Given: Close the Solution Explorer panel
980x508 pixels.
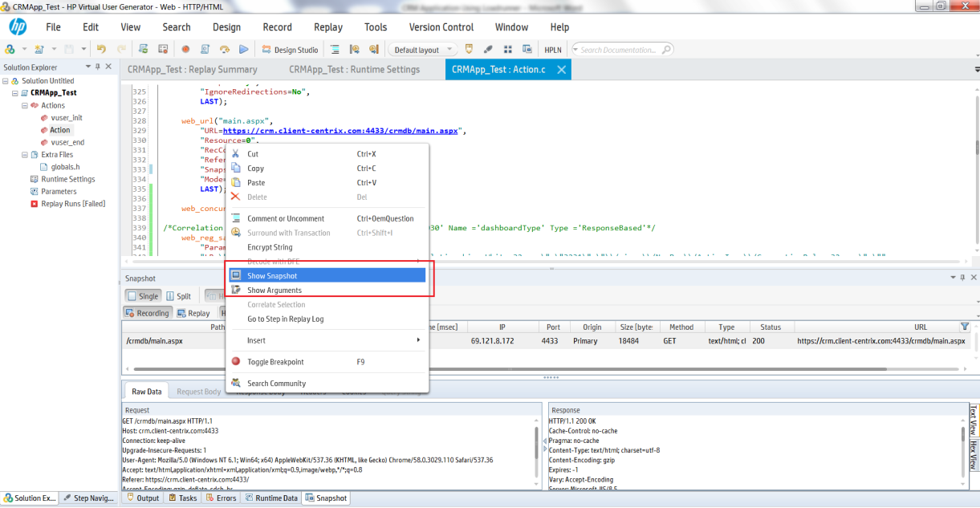Looking at the screenshot, I should tap(109, 67).
